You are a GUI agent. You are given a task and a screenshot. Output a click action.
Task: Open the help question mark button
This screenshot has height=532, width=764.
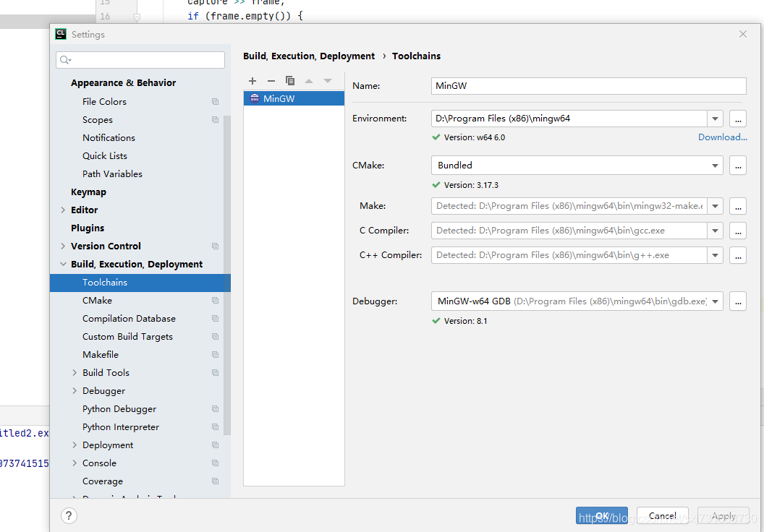69,515
